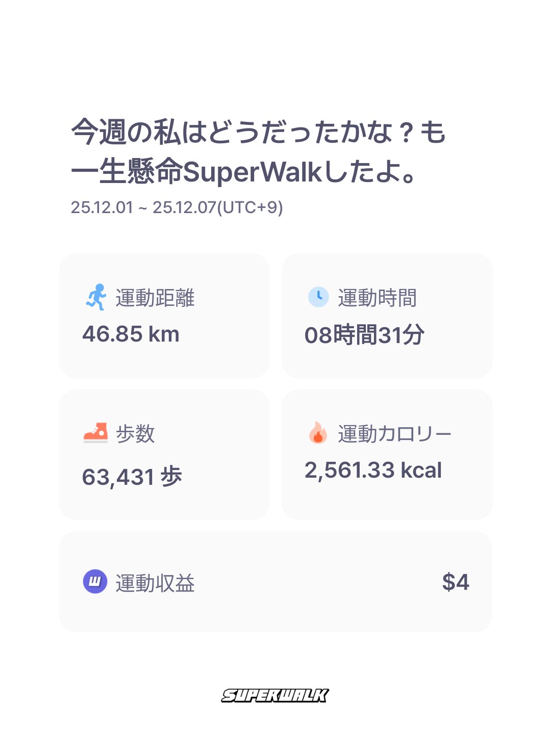Click the (UTC+9) timezone text
The image size is (551, 756).
250,207
